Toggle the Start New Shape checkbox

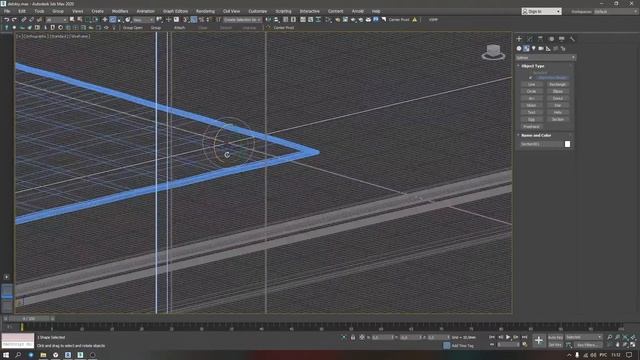pyautogui.click(x=531, y=78)
